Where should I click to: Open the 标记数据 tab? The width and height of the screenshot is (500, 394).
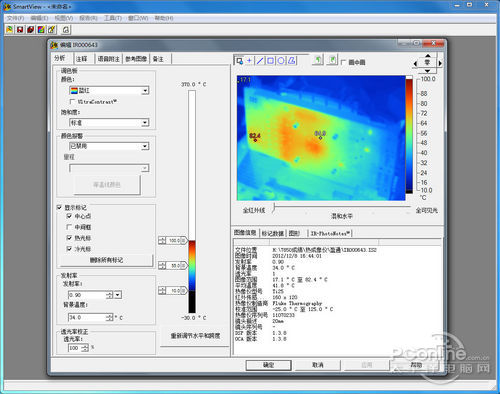tap(272, 233)
